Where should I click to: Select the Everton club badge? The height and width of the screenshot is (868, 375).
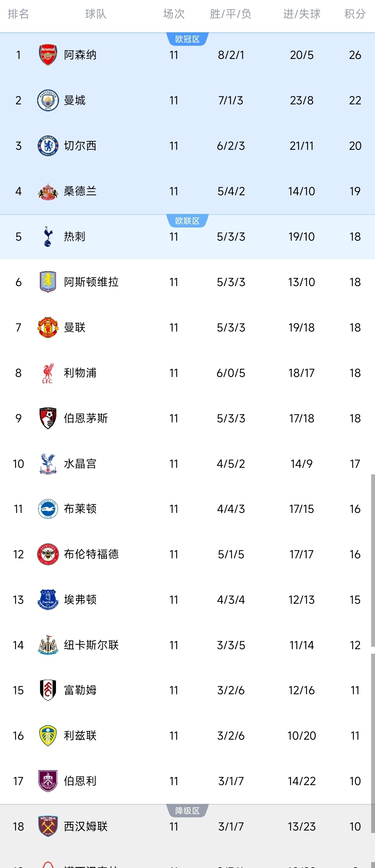pyautogui.click(x=48, y=600)
